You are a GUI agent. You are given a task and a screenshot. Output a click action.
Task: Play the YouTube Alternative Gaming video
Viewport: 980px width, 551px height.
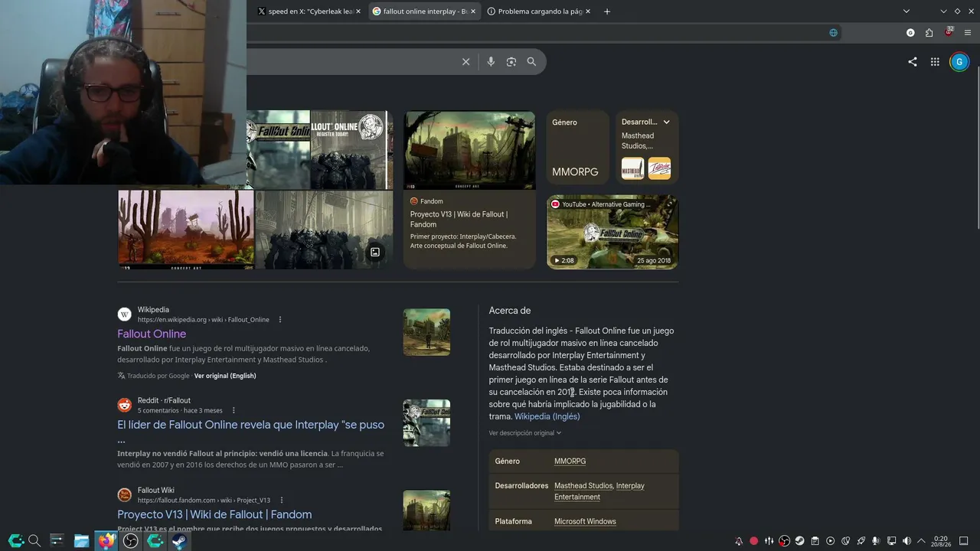tap(612, 232)
